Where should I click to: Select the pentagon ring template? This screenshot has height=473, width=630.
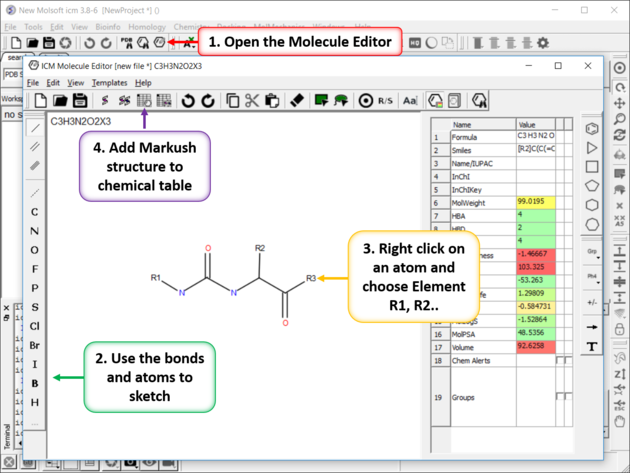coord(592,186)
